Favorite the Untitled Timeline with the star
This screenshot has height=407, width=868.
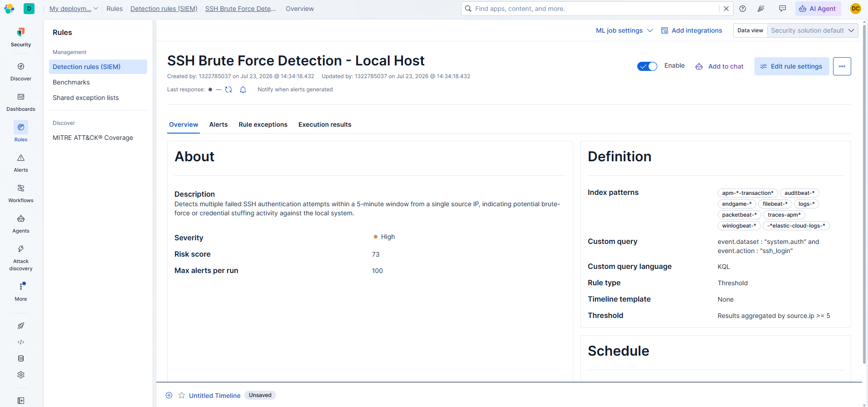[182, 395]
